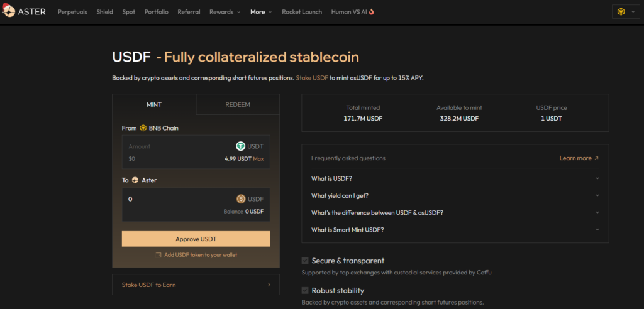Click Max to use full USDT balance

258,159
